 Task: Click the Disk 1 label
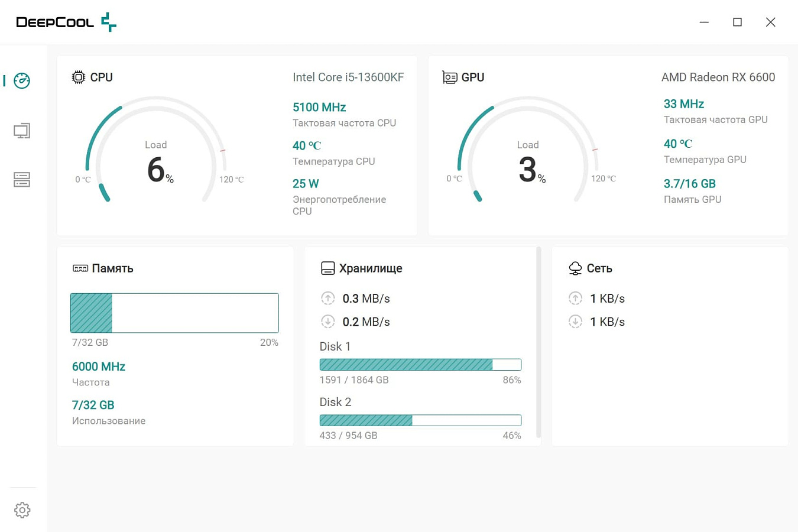tap(335, 346)
